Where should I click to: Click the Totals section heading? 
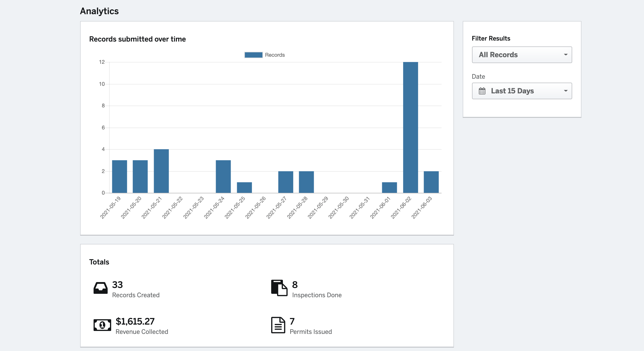(99, 262)
